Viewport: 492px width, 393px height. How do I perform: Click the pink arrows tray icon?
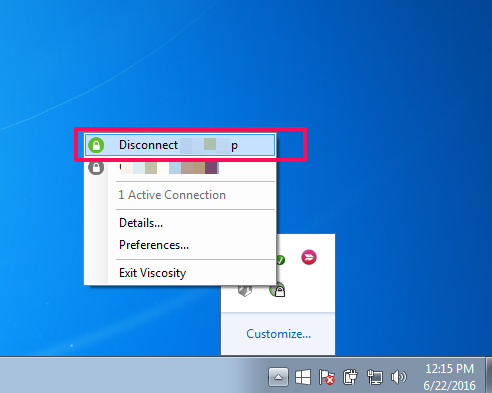tap(309, 257)
